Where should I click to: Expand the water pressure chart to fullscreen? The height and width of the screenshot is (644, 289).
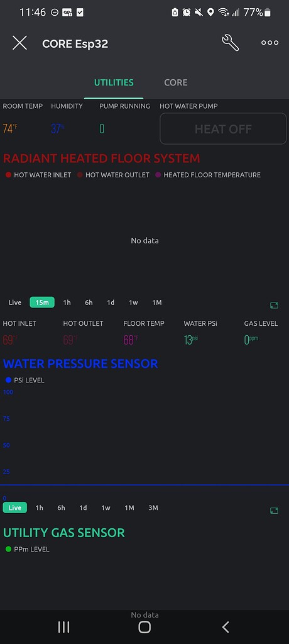(x=274, y=511)
